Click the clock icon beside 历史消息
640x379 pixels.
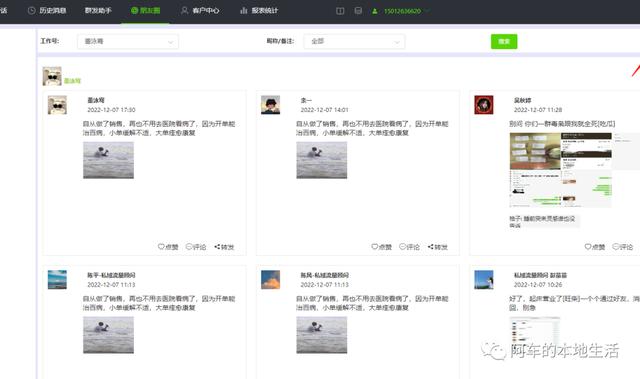[31, 11]
